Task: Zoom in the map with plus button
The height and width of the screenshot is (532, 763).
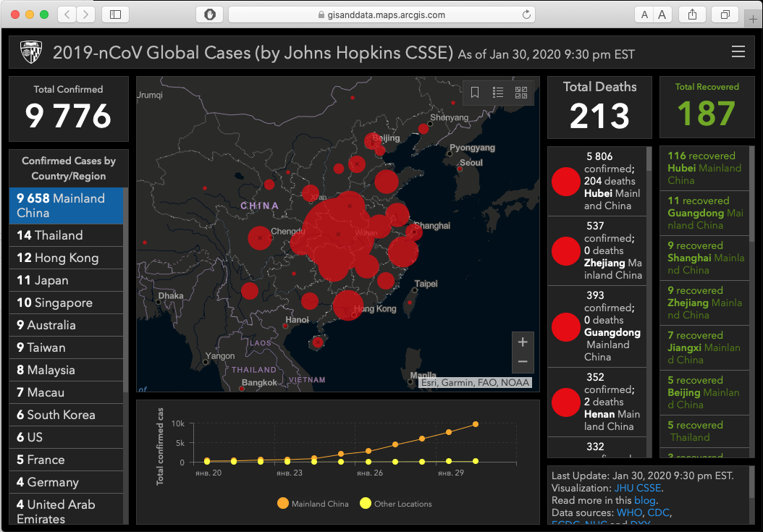Action: (523, 342)
